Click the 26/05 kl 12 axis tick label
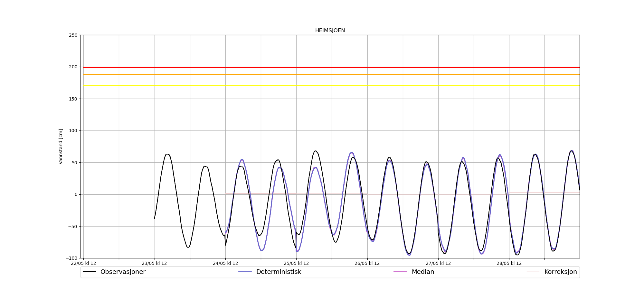Image resolution: width=644 pixels, height=290 pixels. coord(367,263)
